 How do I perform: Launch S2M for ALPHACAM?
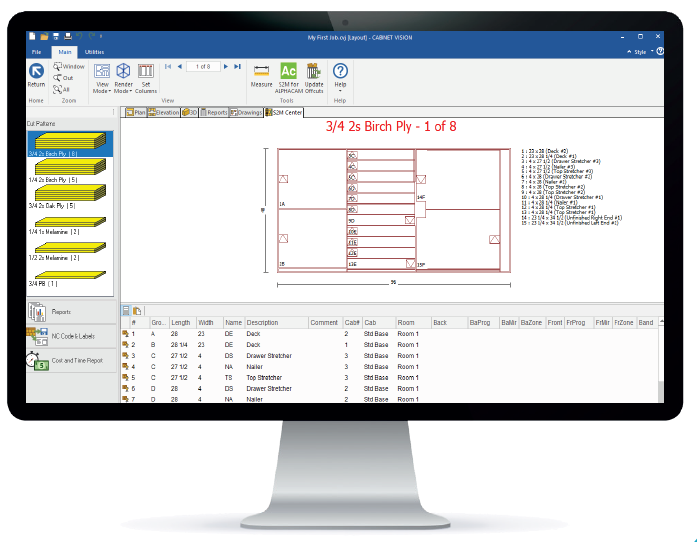(x=288, y=78)
